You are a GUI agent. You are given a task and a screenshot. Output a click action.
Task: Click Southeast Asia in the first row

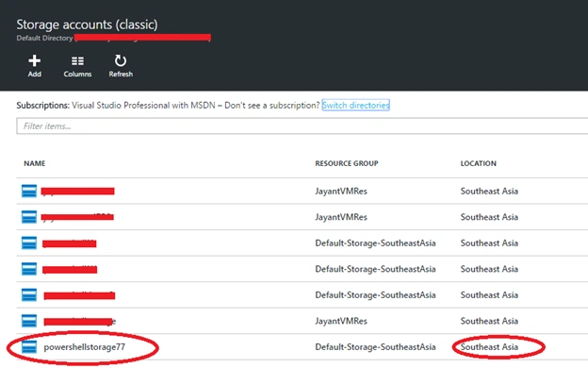(489, 192)
